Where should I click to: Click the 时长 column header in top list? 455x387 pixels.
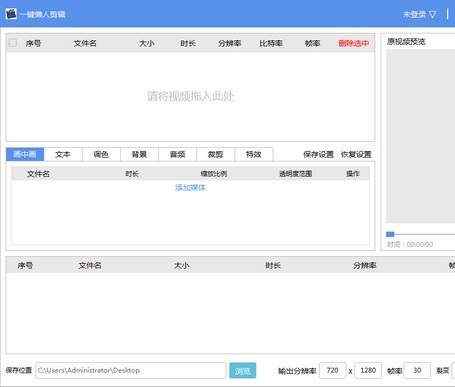pos(188,43)
